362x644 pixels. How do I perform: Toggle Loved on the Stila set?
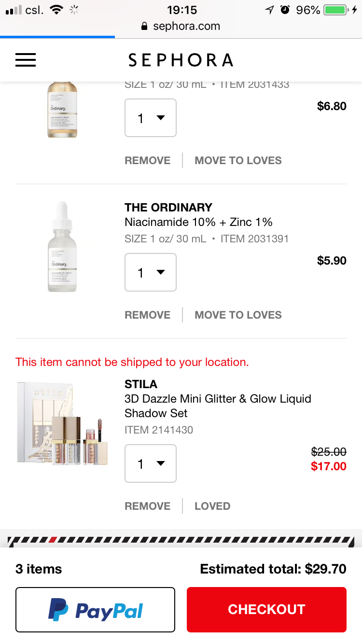tap(212, 506)
